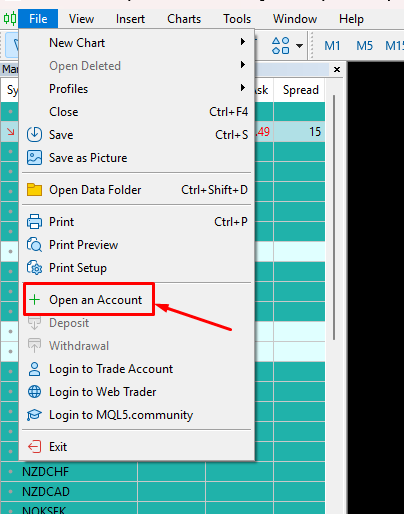Viewport: 404px width, 514px height.
Task: Switch to M5 timeframe
Action: tap(364, 46)
